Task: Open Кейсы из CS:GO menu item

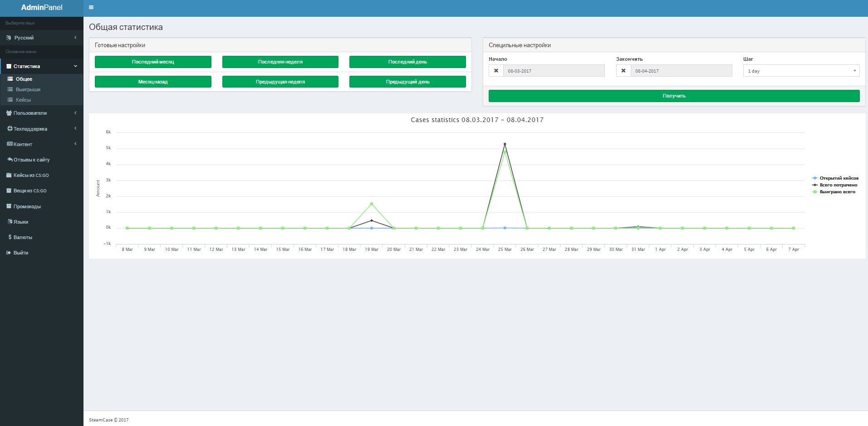Action: point(42,175)
